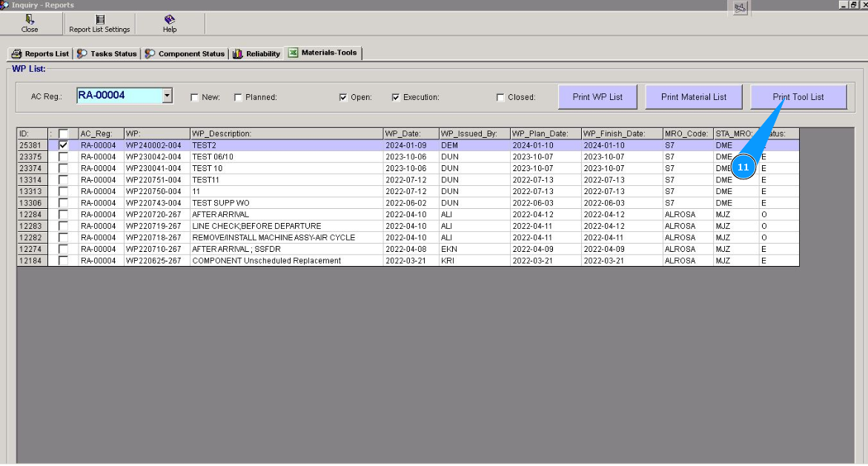This screenshot has height=466, width=868.
Task: Expand the AC Reg dropdown
Action: click(x=168, y=96)
